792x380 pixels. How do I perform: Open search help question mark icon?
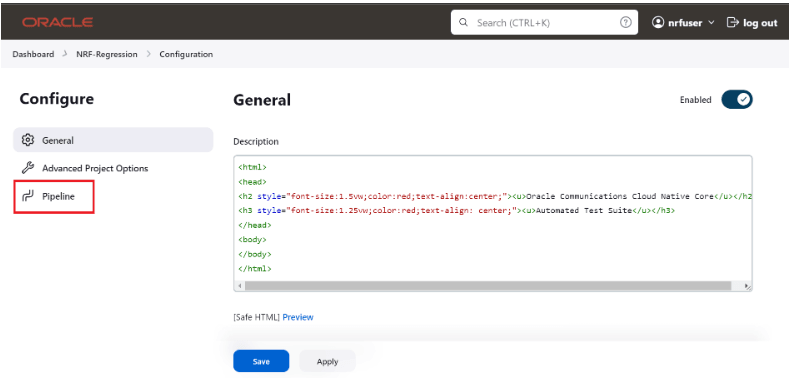coord(625,23)
